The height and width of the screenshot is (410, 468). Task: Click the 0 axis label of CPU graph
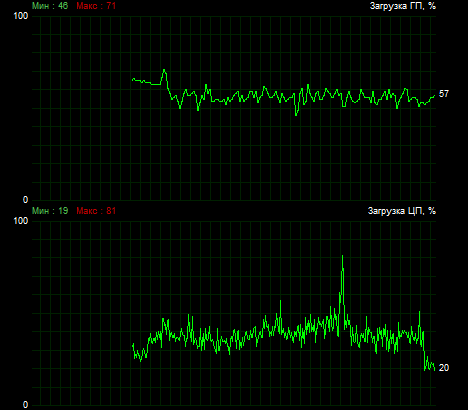tap(25, 405)
